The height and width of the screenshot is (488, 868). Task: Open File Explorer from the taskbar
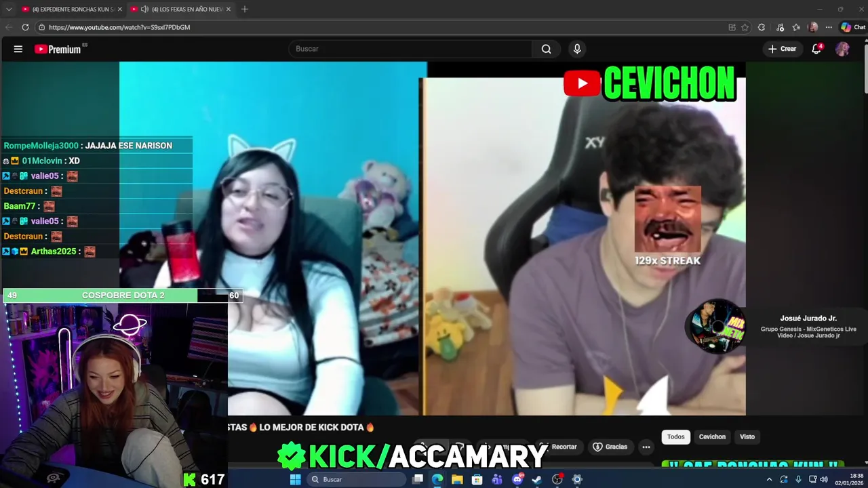click(x=457, y=479)
